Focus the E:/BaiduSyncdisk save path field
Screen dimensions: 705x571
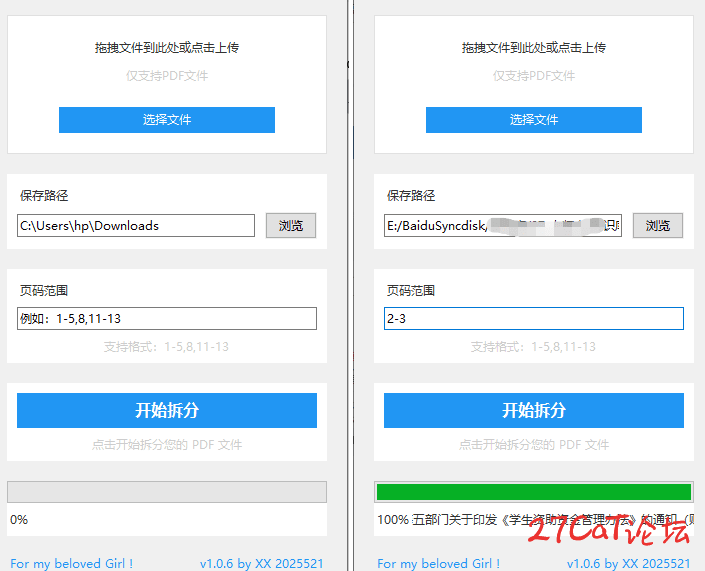coord(503,225)
